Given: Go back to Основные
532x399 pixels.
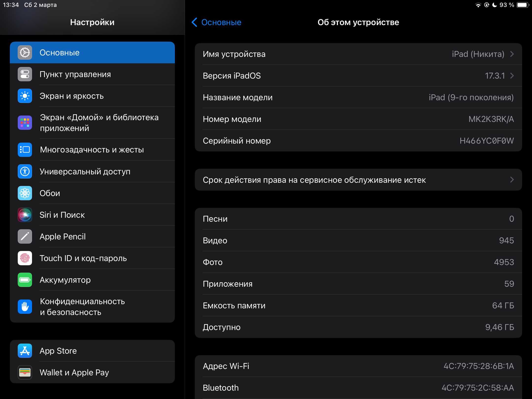Looking at the screenshot, I should pyautogui.click(x=216, y=22).
